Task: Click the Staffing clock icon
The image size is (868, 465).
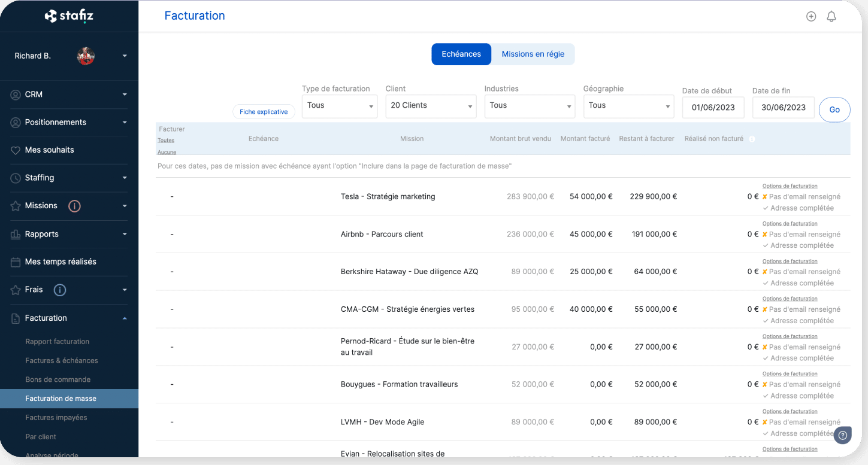Action: (16, 178)
